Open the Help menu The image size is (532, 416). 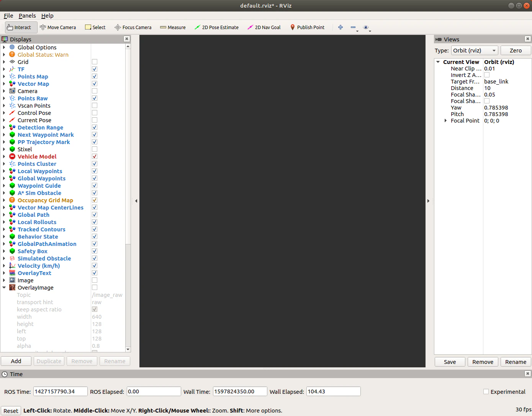(47, 16)
